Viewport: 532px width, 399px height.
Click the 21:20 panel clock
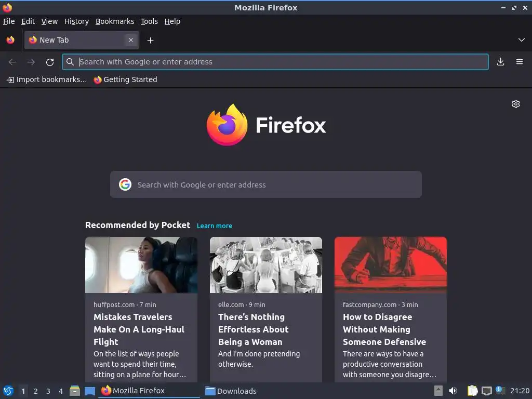[x=520, y=391]
